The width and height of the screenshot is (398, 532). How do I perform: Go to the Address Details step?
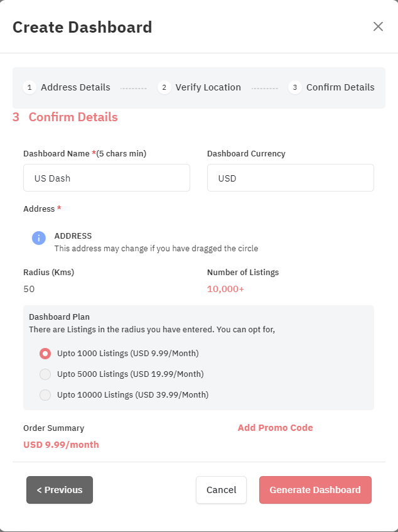click(75, 87)
